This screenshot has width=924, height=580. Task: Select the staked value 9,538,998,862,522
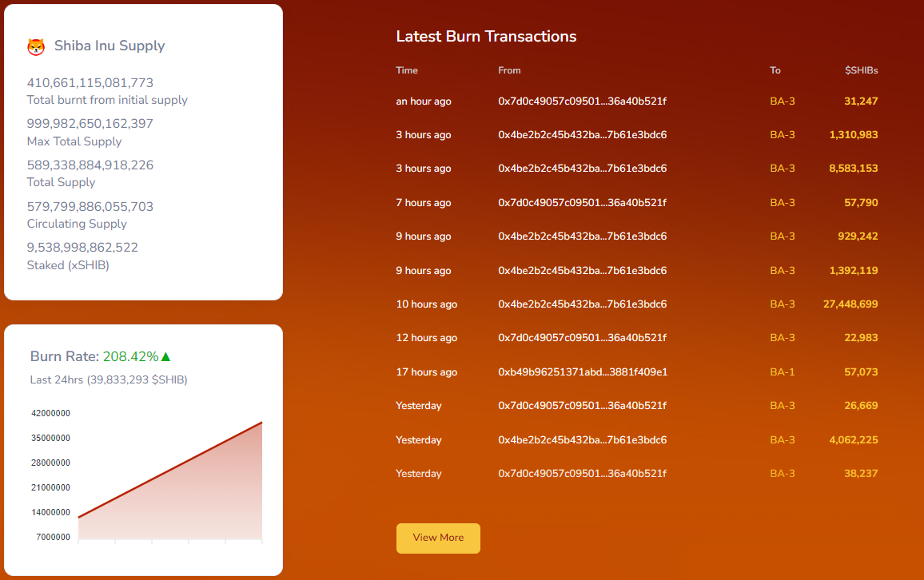tap(82, 248)
